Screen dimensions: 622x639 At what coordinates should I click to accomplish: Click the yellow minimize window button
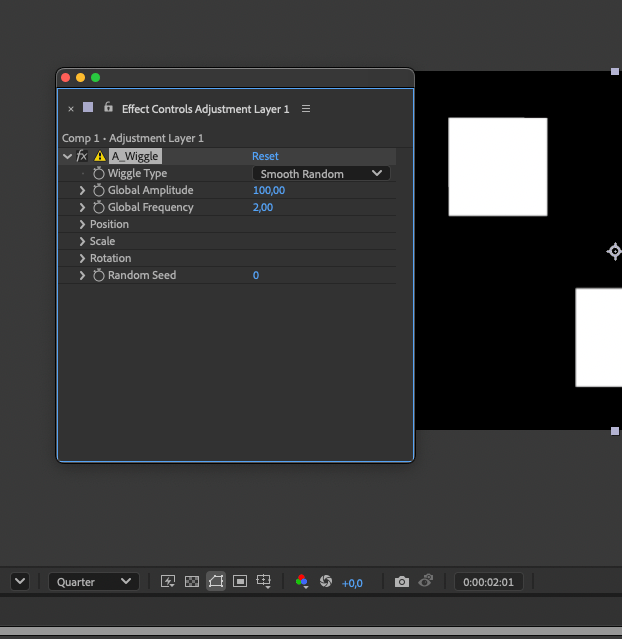tap(80, 77)
